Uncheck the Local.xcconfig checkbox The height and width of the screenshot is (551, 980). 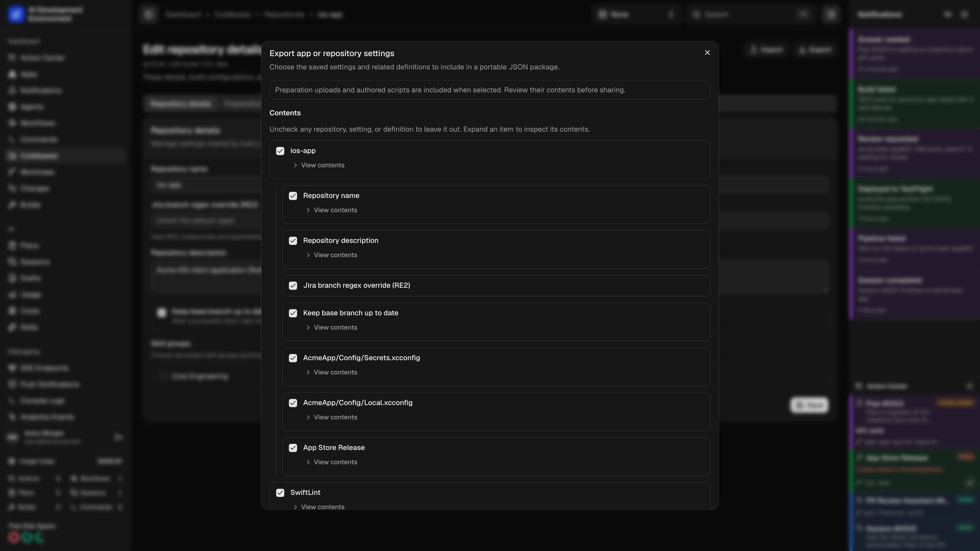click(293, 403)
